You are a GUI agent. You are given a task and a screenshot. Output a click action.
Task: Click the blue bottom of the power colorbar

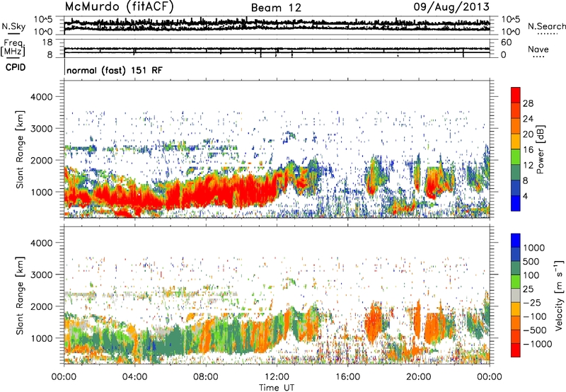516,203
